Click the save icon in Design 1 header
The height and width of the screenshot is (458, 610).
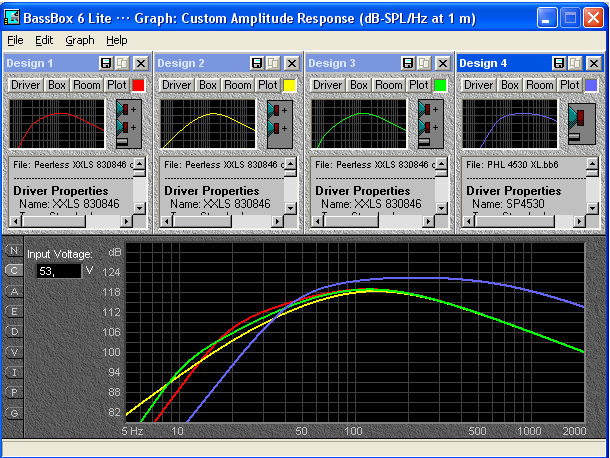(x=106, y=63)
